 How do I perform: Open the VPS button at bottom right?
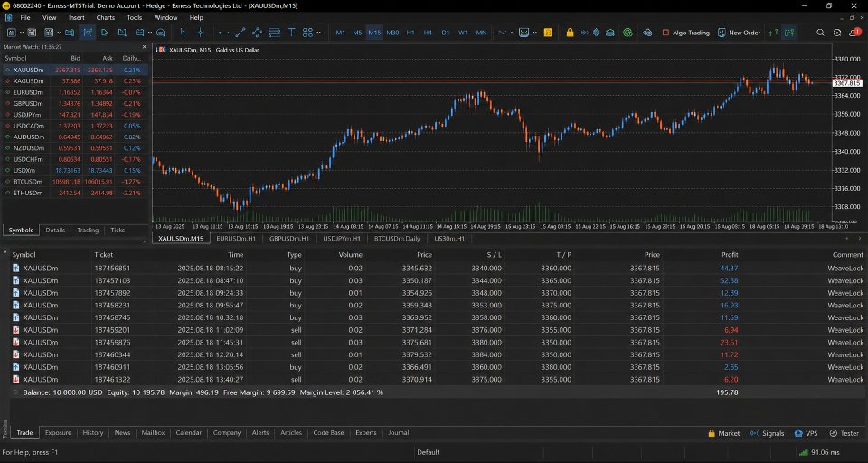(x=806, y=433)
